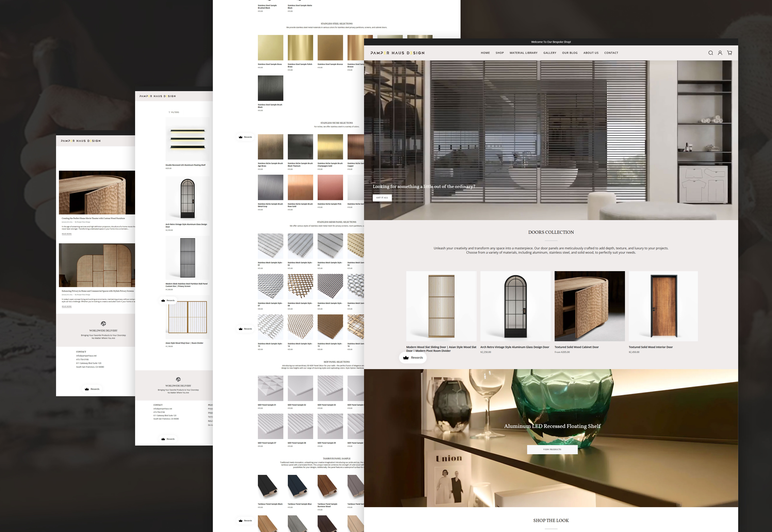
Task: Click the account user icon in header
Action: [720, 53]
